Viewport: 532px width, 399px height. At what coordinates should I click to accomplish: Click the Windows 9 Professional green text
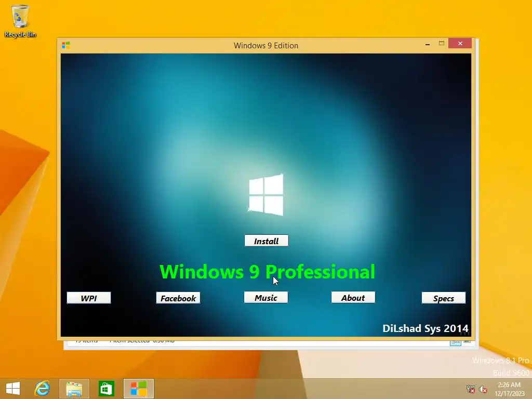pos(267,272)
